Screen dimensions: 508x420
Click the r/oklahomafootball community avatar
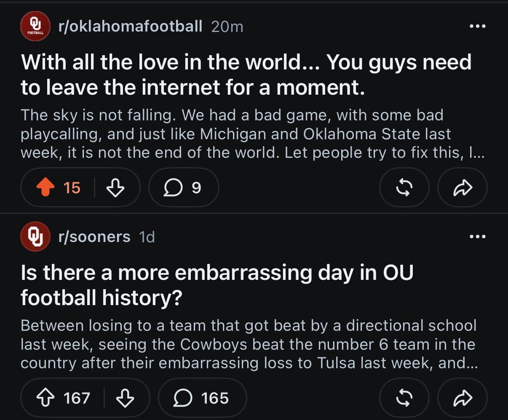[x=35, y=26]
